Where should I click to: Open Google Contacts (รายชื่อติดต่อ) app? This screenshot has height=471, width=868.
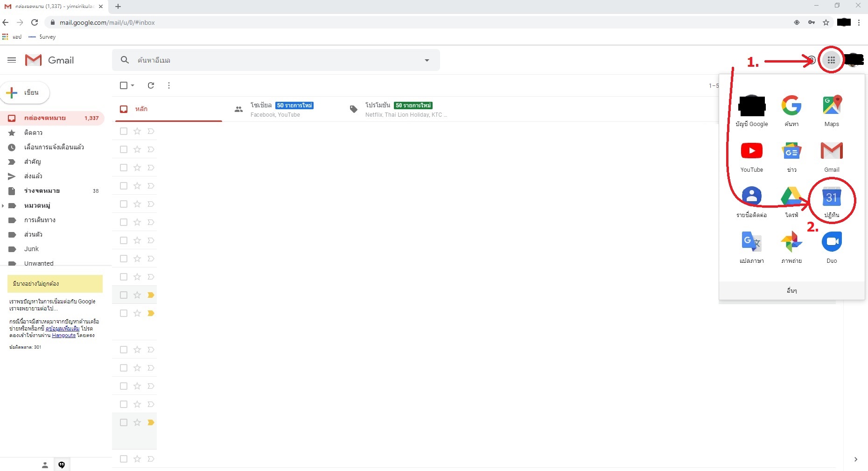pos(752,202)
